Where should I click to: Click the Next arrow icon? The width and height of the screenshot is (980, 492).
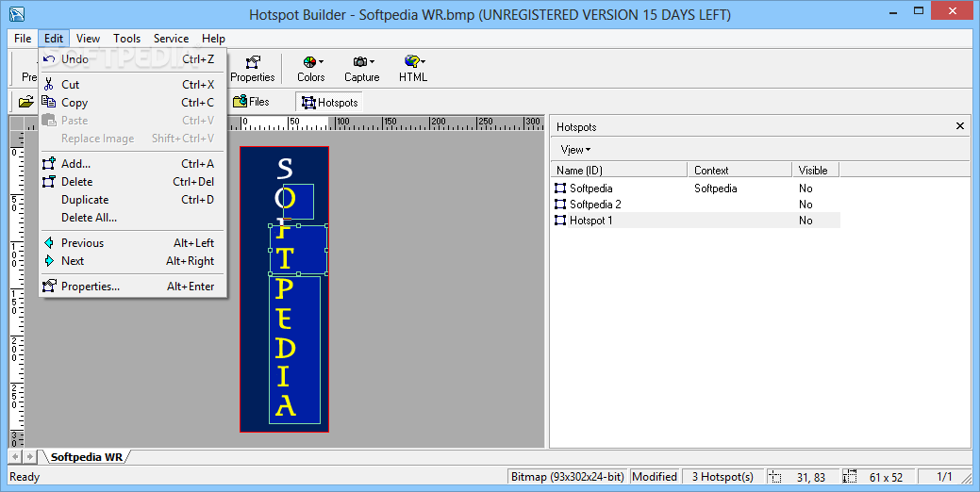(x=49, y=261)
